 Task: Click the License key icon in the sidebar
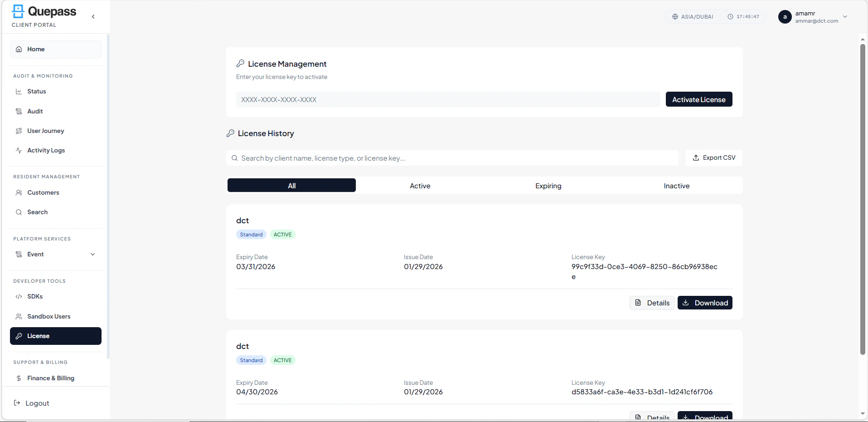pos(19,336)
